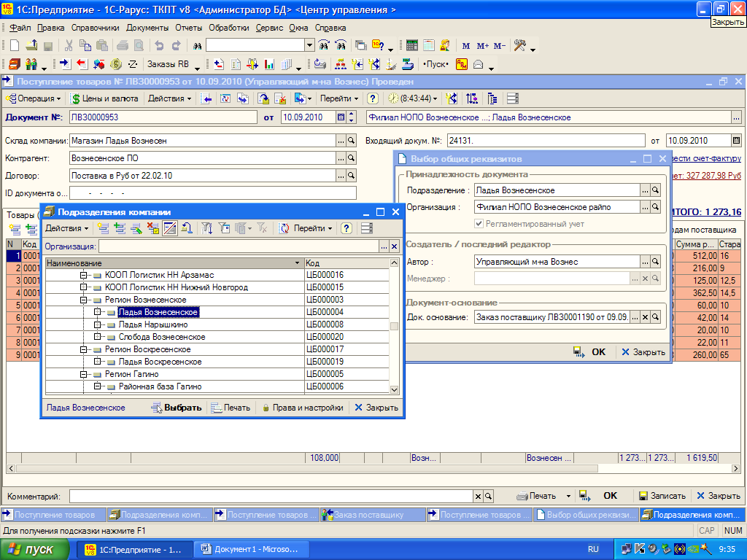Click magnifier icon next to Контрагент field
The height and width of the screenshot is (560, 747).
coord(351,158)
